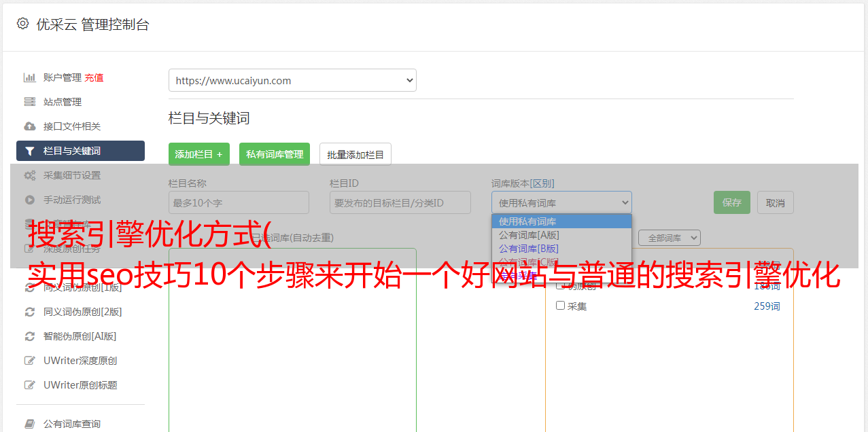
Task: Open 公有词库查询 page
Action: pyautogui.click(x=72, y=424)
